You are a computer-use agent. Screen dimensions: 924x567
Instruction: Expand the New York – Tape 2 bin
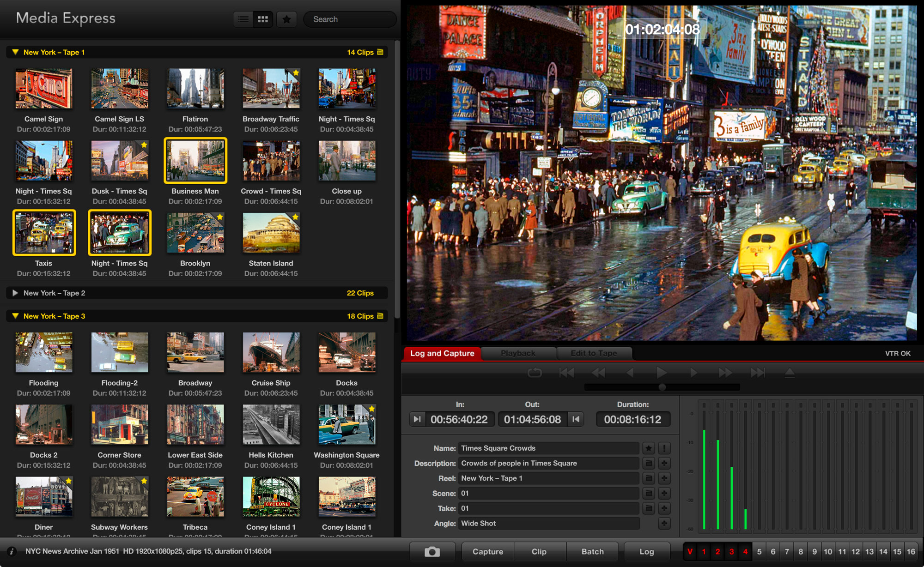(15, 293)
